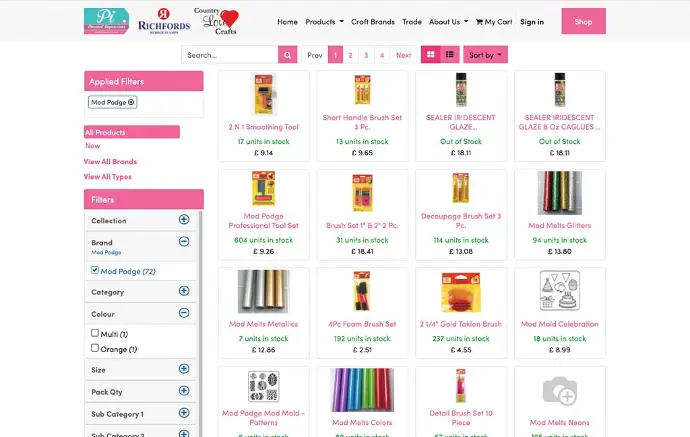Collapse the Brand filter with minus icon
The height and width of the screenshot is (437, 690).
tap(184, 241)
